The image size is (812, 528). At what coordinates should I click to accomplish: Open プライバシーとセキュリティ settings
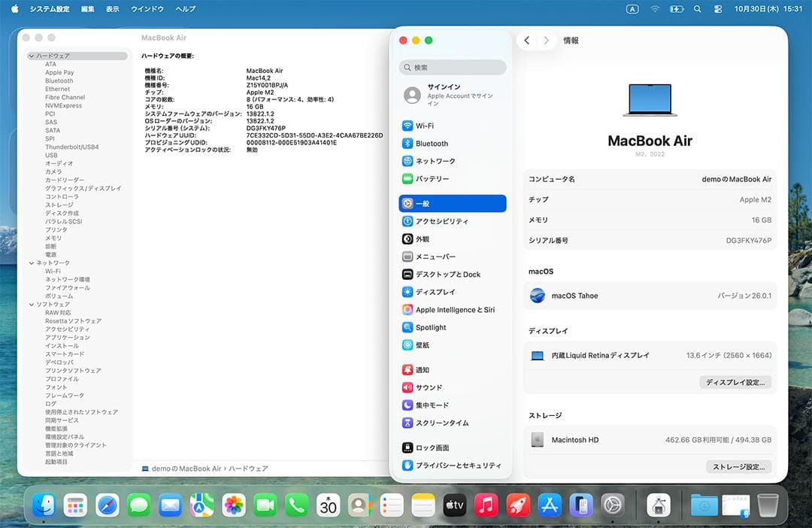[453, 466]
